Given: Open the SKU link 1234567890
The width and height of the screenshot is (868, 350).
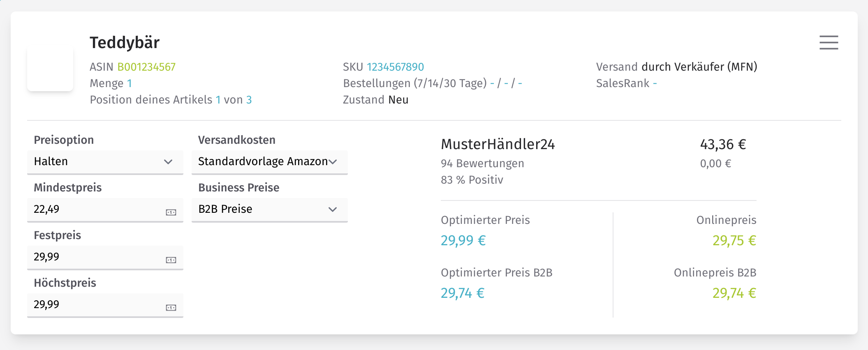Looking at the screenshot, I should click(395, 67).
